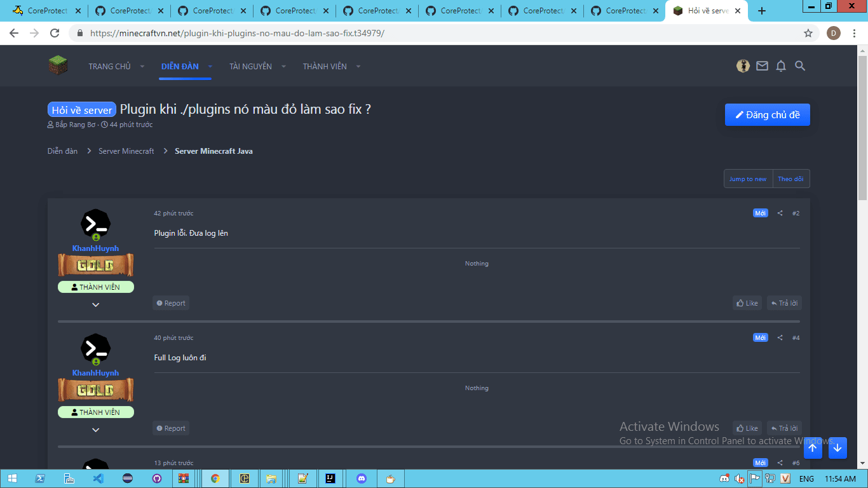Report post #4
This screenshot has height=488, width=868.
point(171,428)
